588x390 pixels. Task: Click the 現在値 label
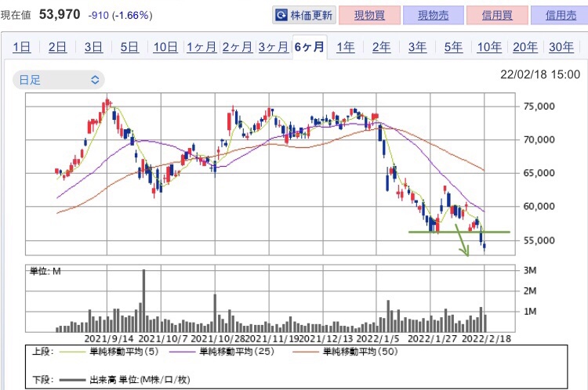[16, 16]
